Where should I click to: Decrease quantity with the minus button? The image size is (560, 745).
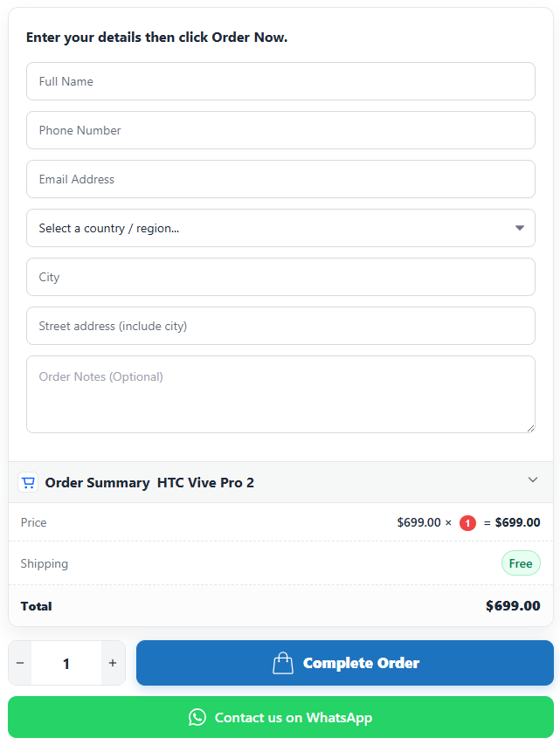pos(20,663)
